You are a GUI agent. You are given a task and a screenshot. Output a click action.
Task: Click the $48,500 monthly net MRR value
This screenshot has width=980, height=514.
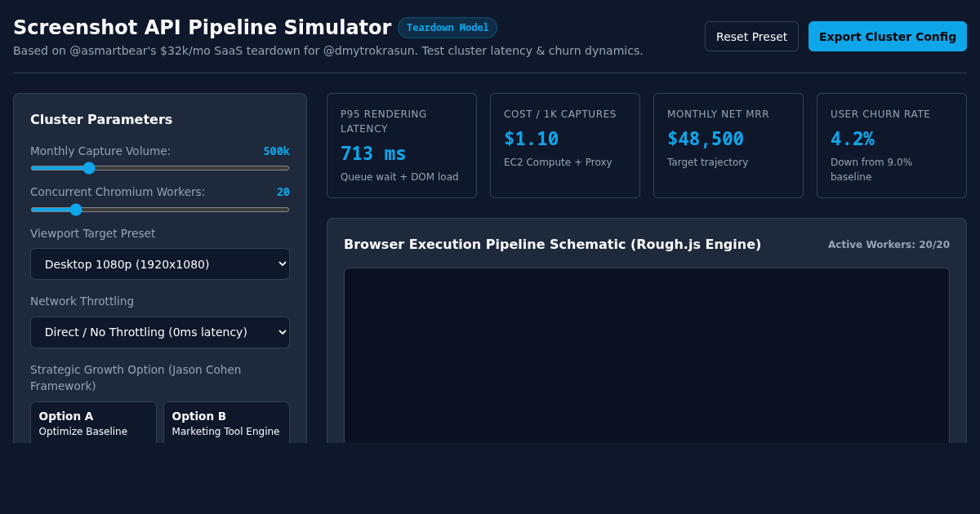[706, 139]
